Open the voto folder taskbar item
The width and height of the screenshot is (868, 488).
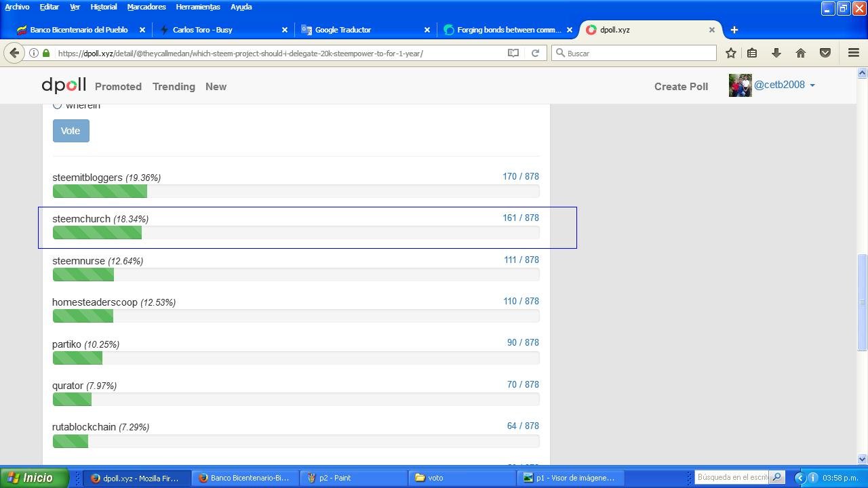click(461, 478)
